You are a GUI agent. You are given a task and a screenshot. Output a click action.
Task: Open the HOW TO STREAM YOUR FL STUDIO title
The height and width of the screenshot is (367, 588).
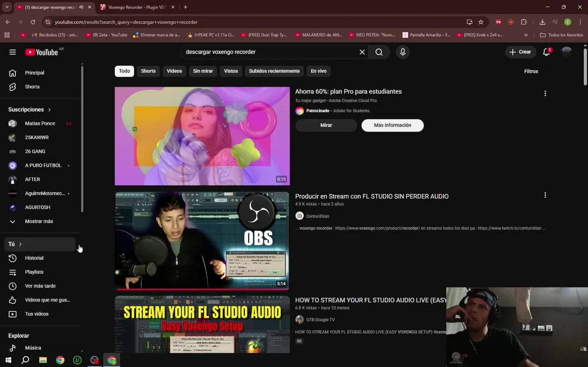point(370,300)
